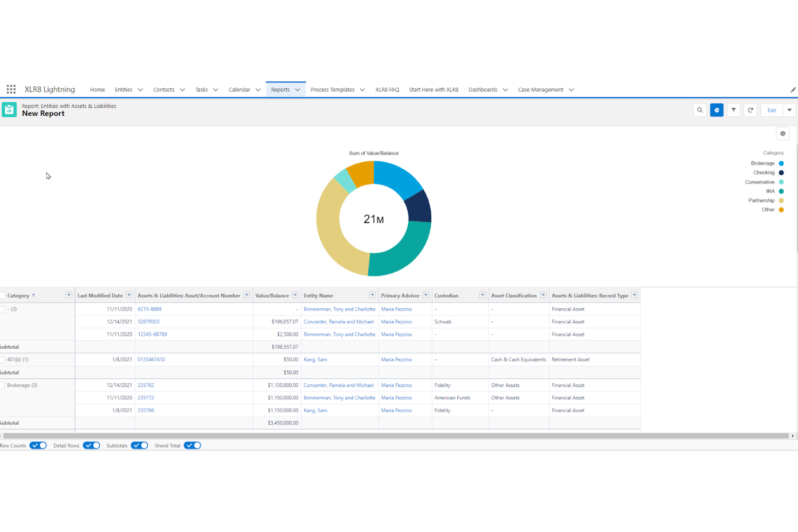Expand the Reports tab dropdown
This screenshot has height=532, width=798.
coord(298,90)
